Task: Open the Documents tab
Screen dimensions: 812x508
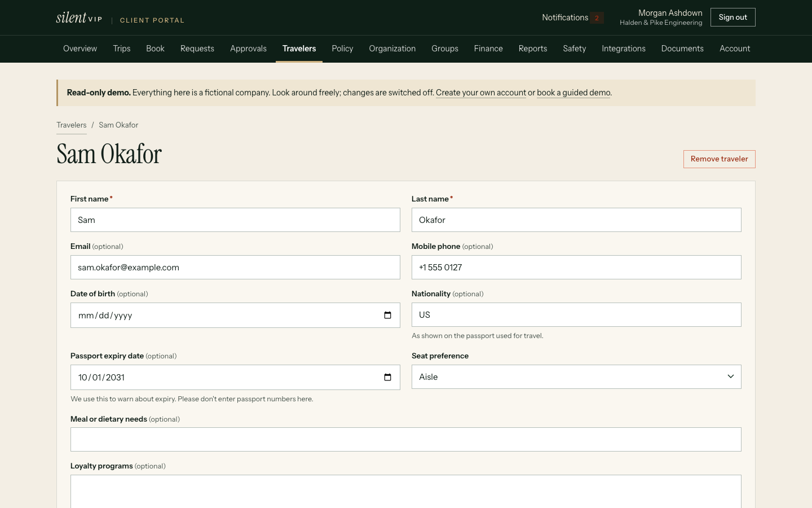Action: 682,49
